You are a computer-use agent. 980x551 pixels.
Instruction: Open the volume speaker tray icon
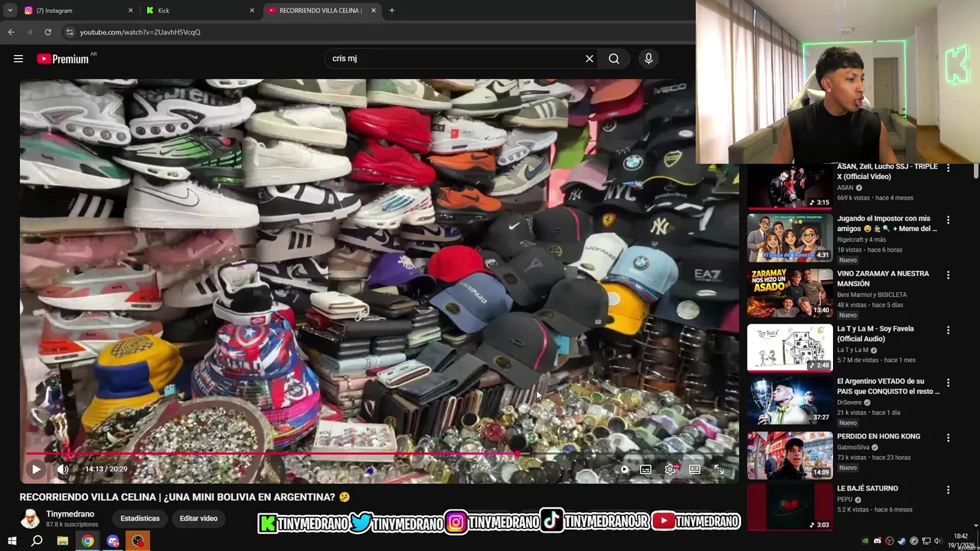pyautogui.click(x=939, y=541)
